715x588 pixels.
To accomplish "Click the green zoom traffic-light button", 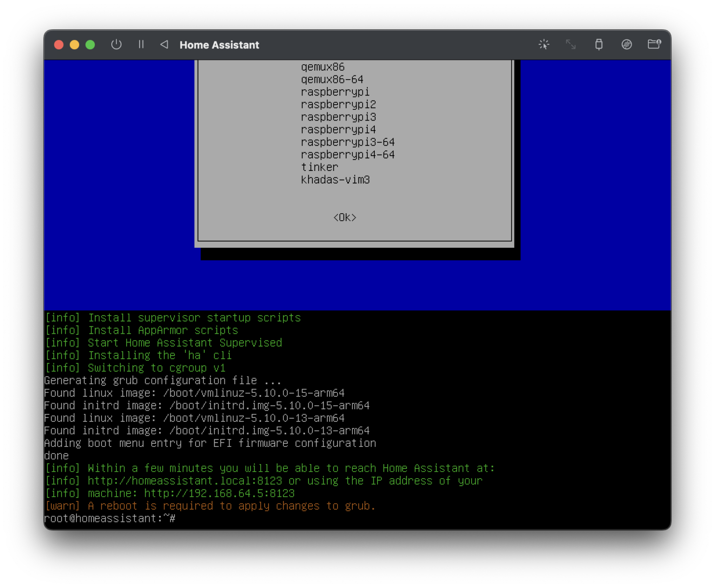I will point(89,45).
